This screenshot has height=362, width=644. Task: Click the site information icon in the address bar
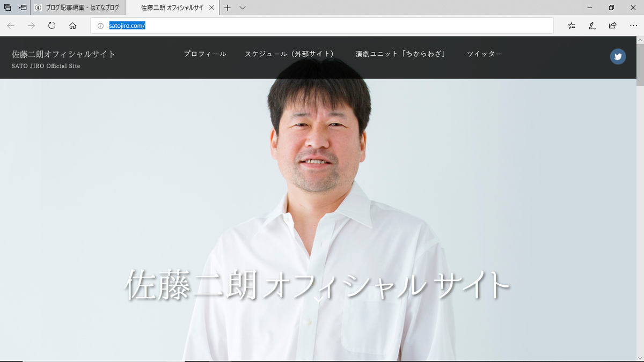point(100,25)
